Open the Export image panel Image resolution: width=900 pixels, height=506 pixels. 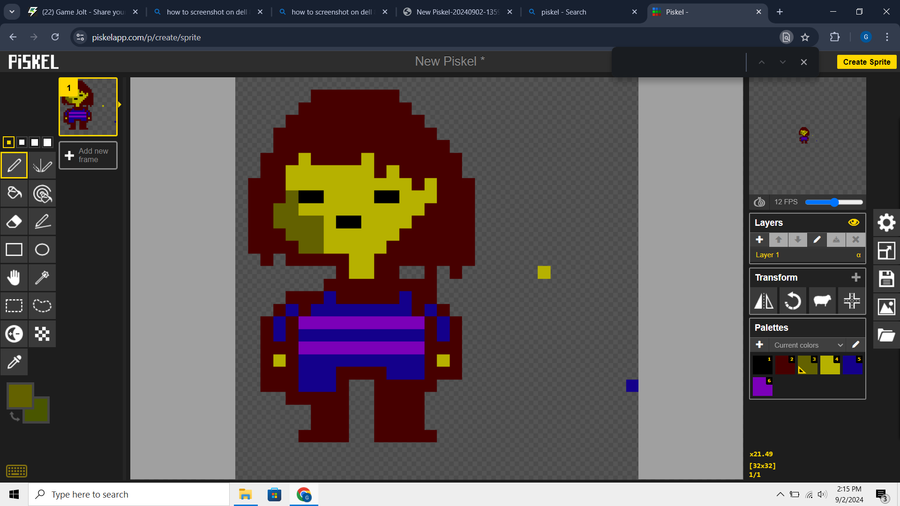click(x=886, y=307)
